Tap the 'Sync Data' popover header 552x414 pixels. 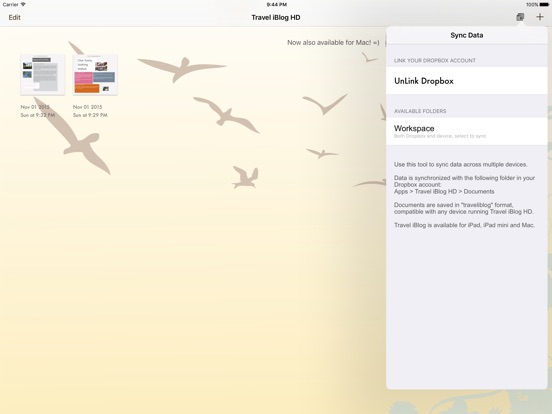467,35
